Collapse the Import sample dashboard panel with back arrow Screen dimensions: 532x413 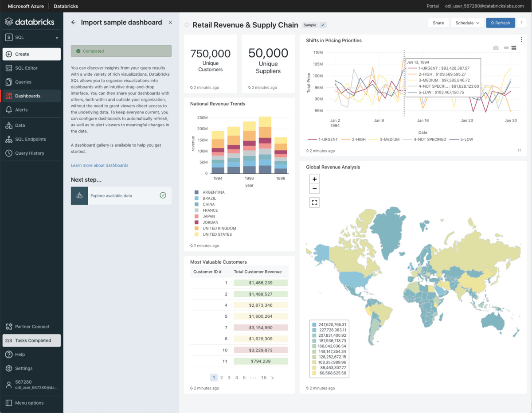73,22
